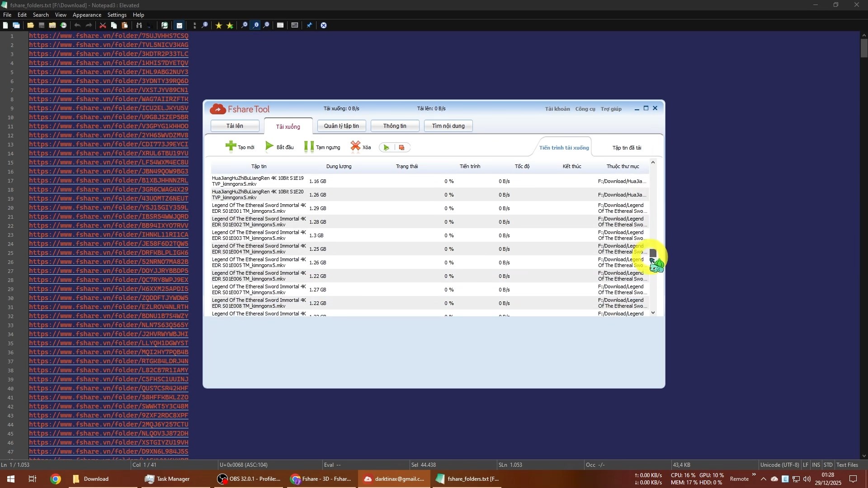Click the Copy icon in the toolbar

click(113, 25)
